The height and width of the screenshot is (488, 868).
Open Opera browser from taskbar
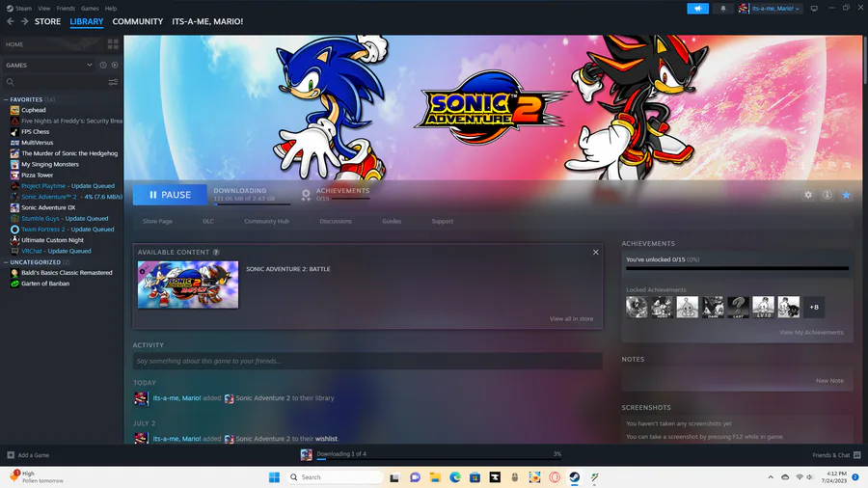pyautogui.click(x=555, y=477)
